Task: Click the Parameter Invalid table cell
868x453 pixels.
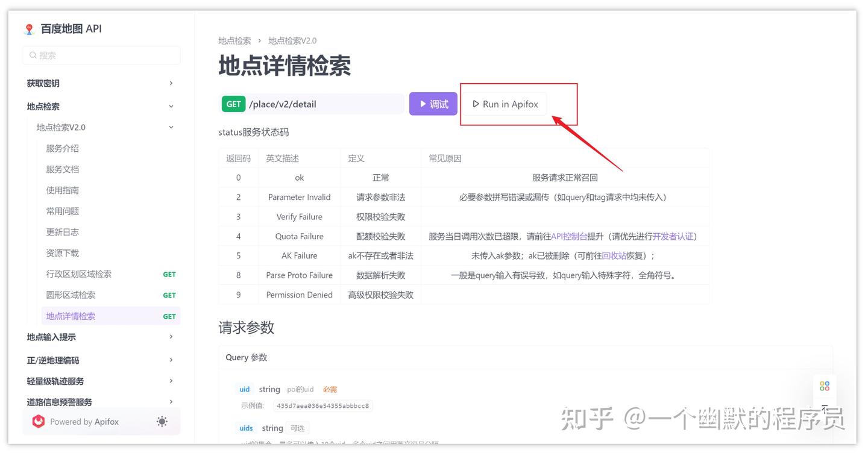Action: tap(300, 197)
